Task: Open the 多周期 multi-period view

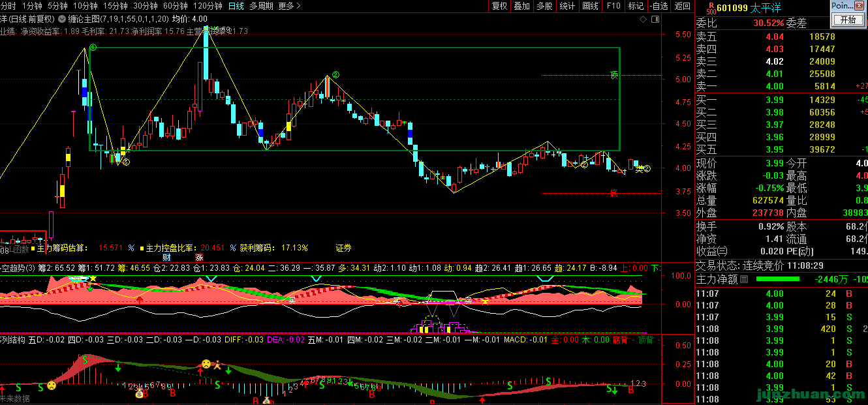Action: [261, 6]
